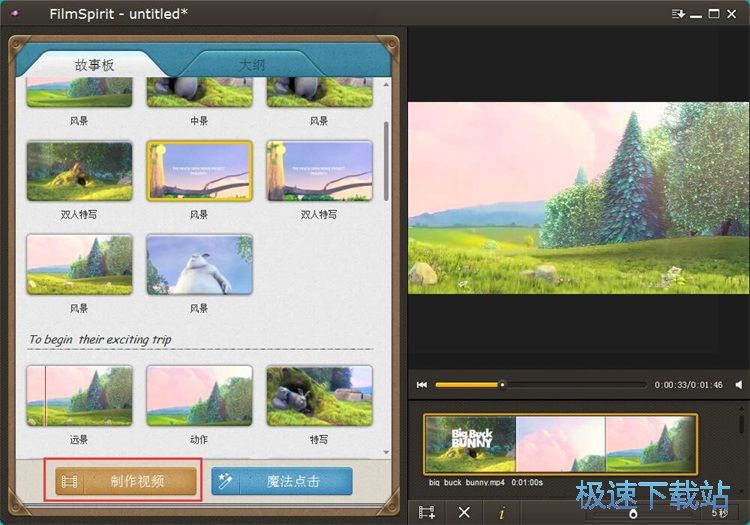
Task: Open clip info with the i icon
Action: (x=501, y=512)
